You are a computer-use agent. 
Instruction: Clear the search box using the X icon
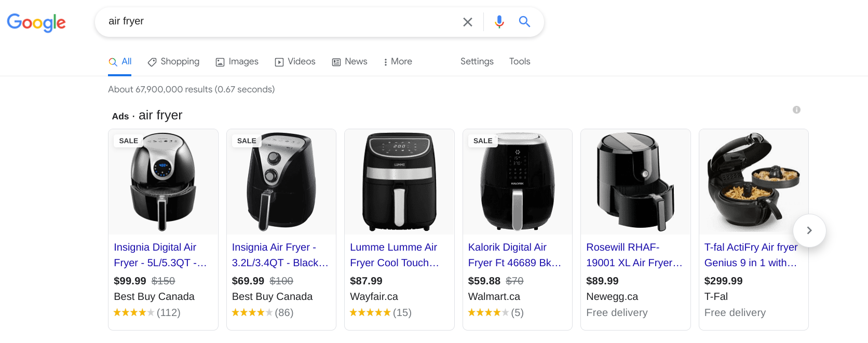467,22
